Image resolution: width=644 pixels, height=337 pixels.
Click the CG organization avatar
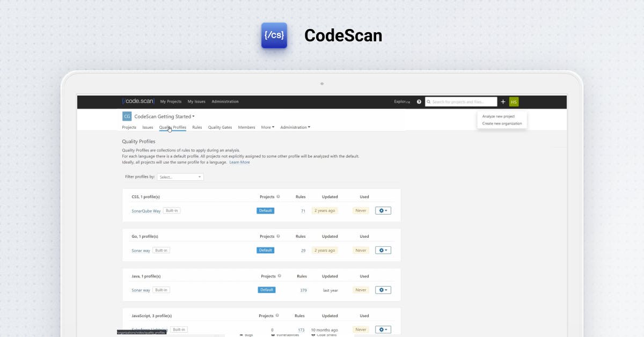(127, 116)
